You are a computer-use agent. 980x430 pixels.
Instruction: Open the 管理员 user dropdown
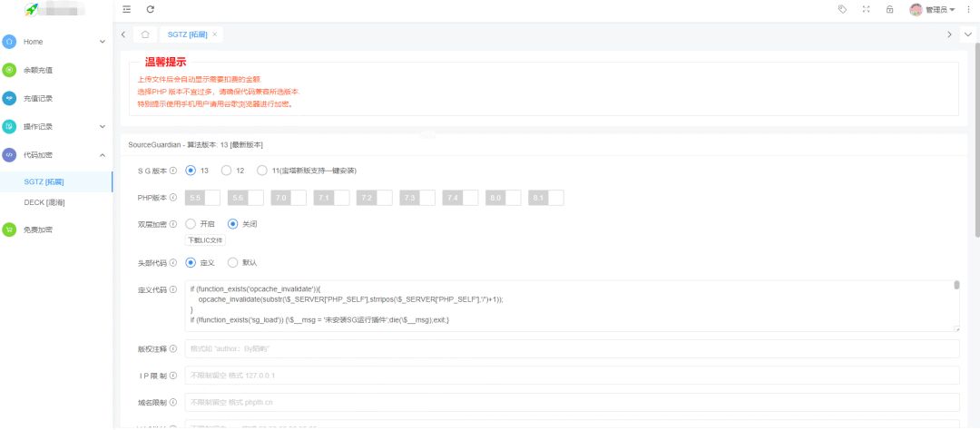click(940, 10)
